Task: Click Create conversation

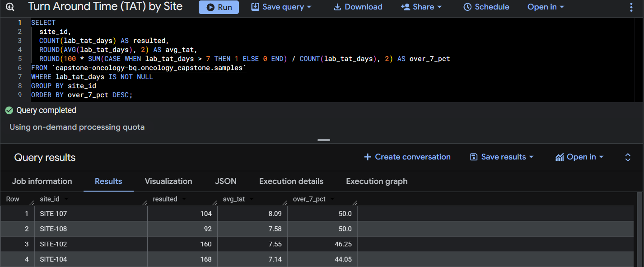Action: point(407,157)
